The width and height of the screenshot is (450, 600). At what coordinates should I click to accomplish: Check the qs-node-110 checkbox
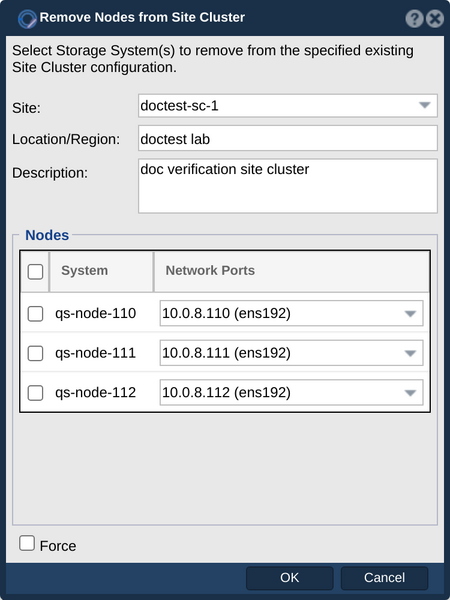(x=35, y=314)
